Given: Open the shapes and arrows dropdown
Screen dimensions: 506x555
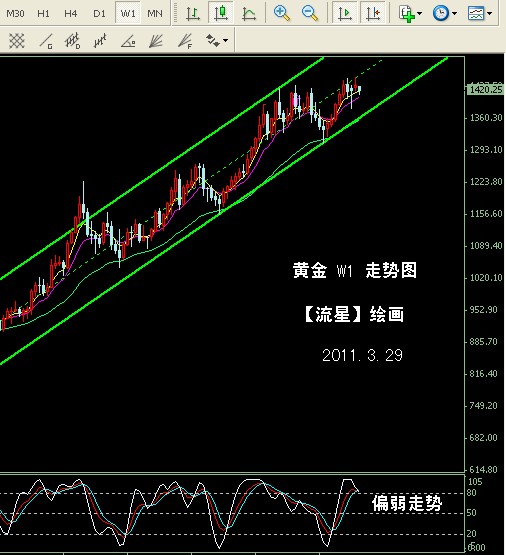Looking at the screenshot, I should click(217, 41).
